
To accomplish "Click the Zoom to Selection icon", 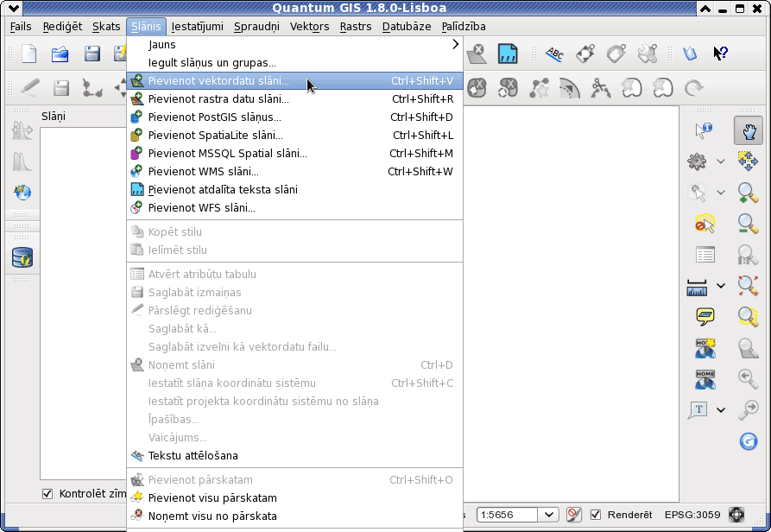I will coord(748,317).
